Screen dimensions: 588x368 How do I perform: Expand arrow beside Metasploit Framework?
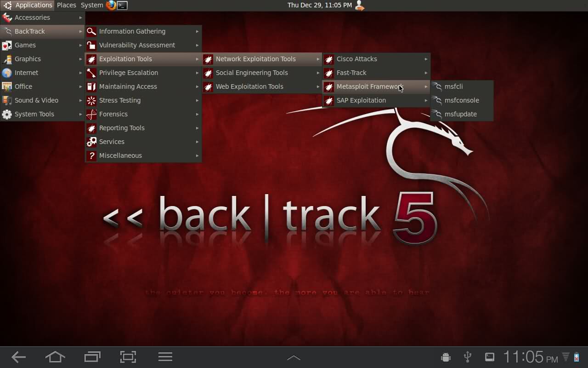(426, 86)
